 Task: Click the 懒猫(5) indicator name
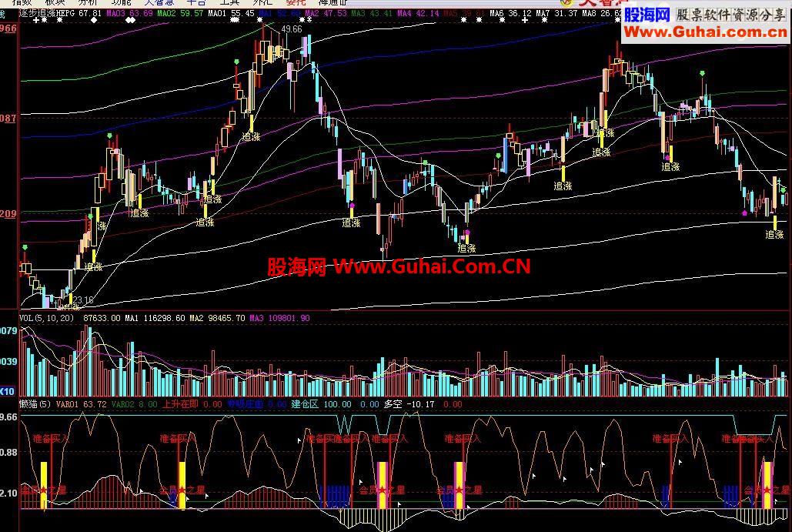click(35, 404)
